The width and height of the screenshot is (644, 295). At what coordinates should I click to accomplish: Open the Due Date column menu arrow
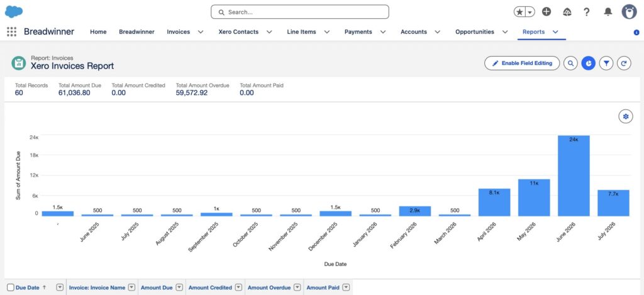coord(60,287)
